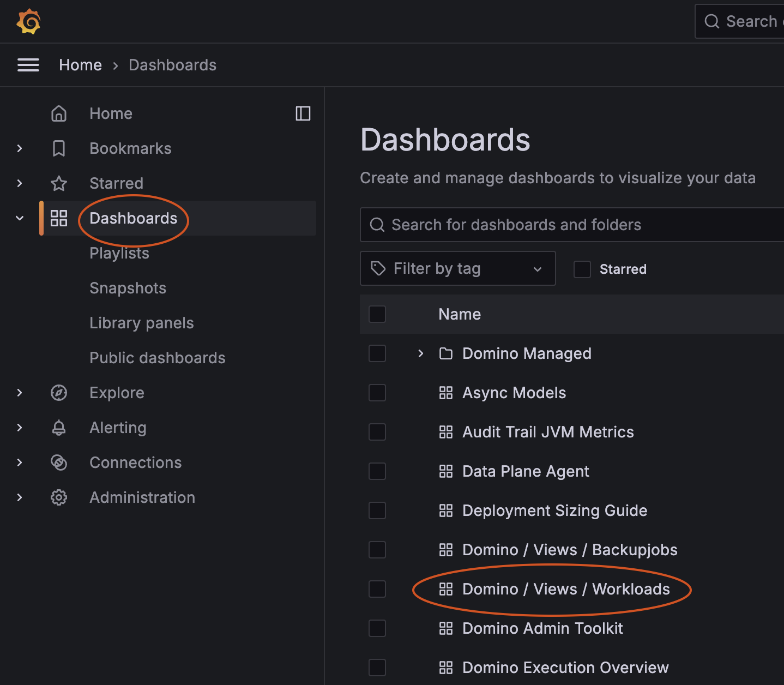Viewport: 784px width, 685px height.
Task: Expand the Connections section chevron
Action: pyautogui.click(x=20, y=462)
